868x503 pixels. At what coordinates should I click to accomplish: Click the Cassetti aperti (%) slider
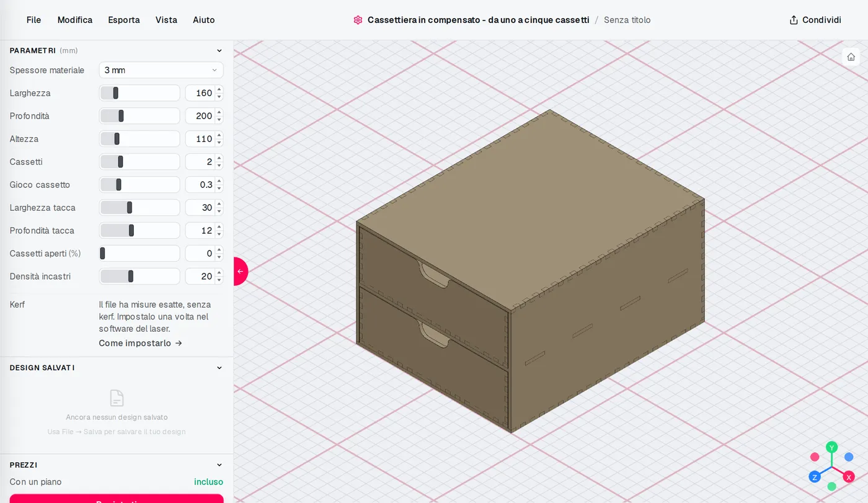click(x=139, y=254)
